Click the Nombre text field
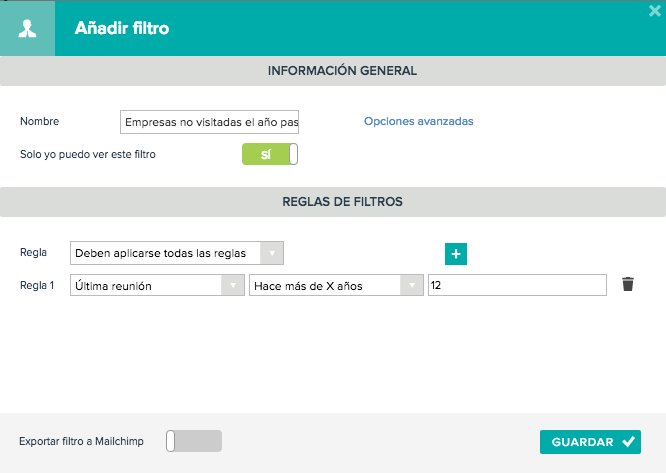 (209, 122)
